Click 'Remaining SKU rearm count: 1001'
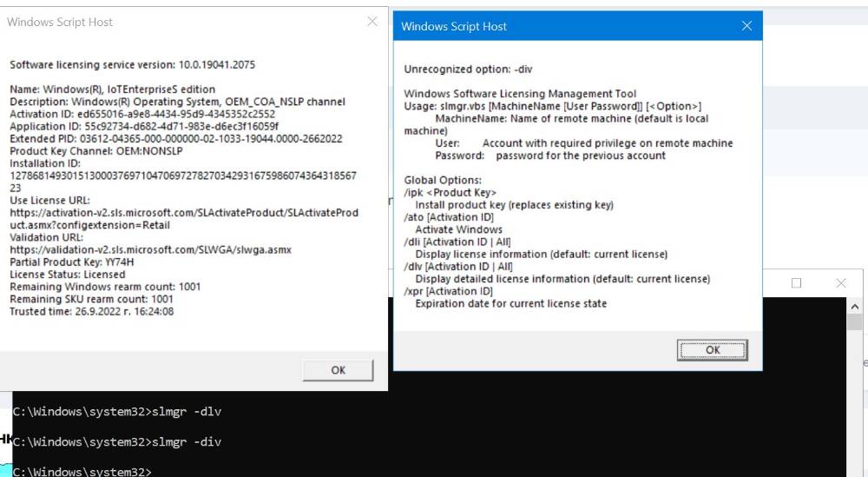 tap(91, 299)
